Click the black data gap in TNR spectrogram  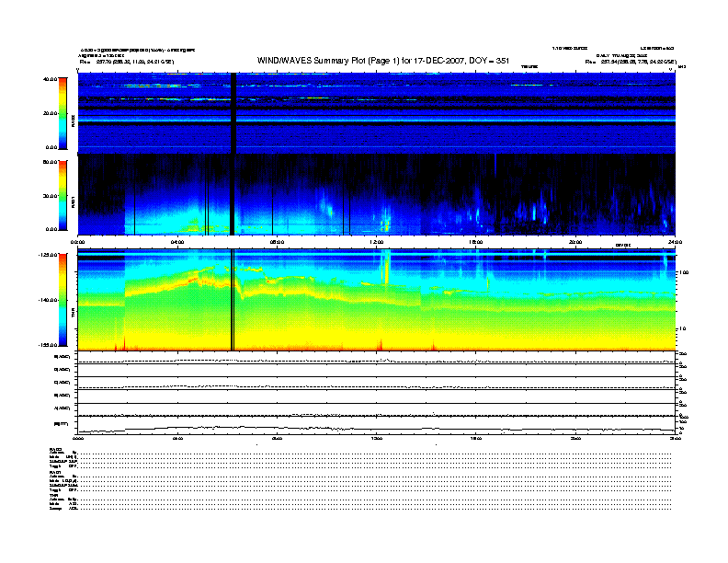coord(233,300)
